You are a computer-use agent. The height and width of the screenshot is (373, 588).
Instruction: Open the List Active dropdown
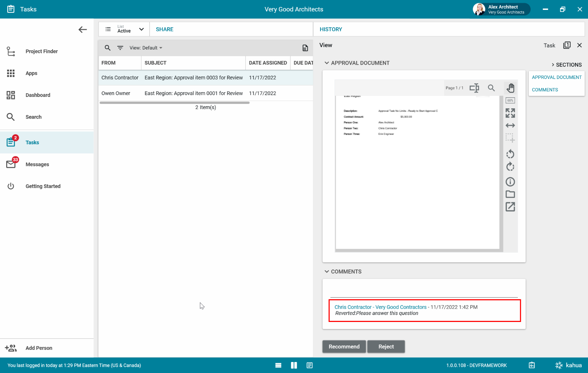coord(124,29)
